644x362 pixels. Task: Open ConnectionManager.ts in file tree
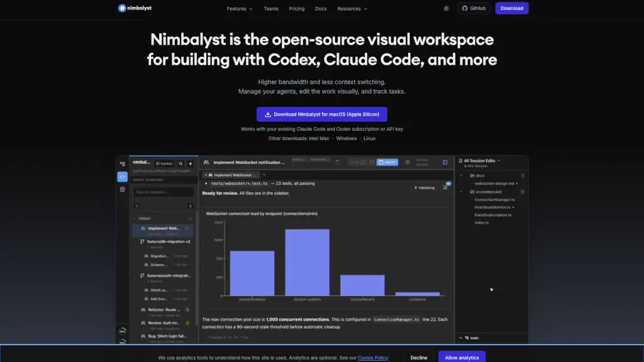(x=494, y=199)
